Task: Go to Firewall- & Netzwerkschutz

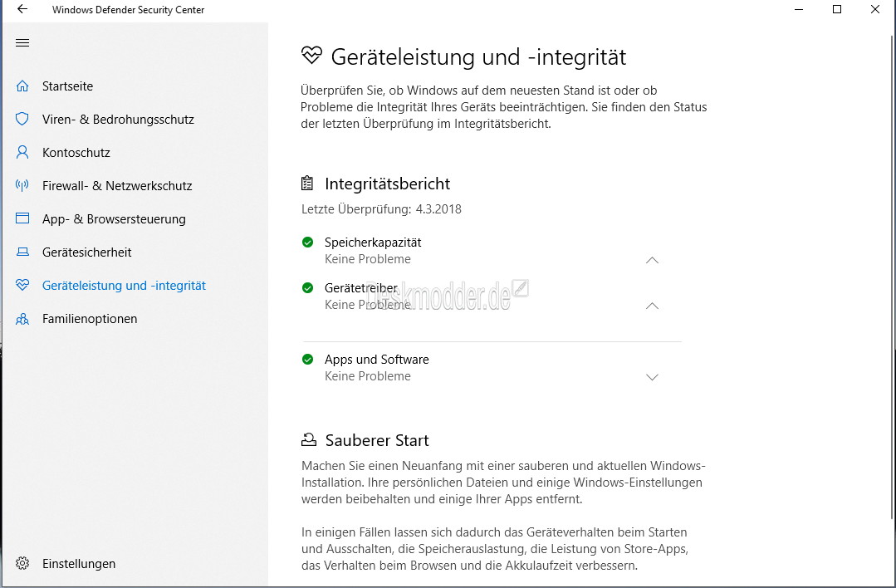Action: pyautogui.click(x=117, y=186)
